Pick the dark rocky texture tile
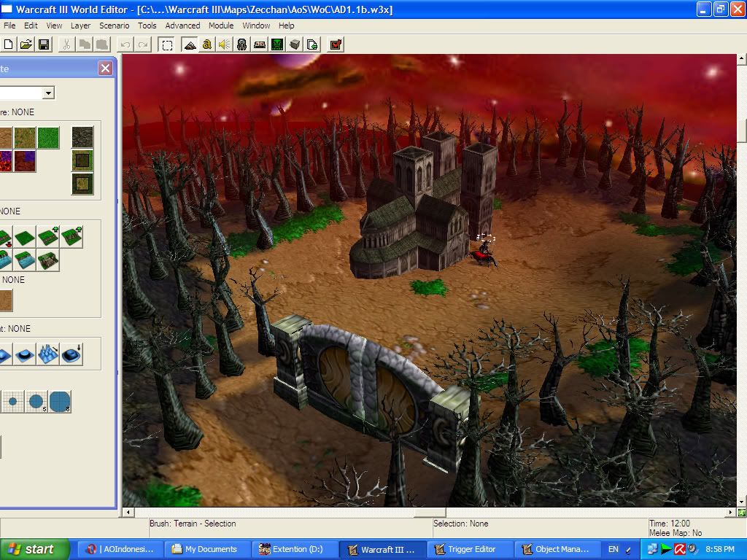747x560 pixels. pos(82,137)
